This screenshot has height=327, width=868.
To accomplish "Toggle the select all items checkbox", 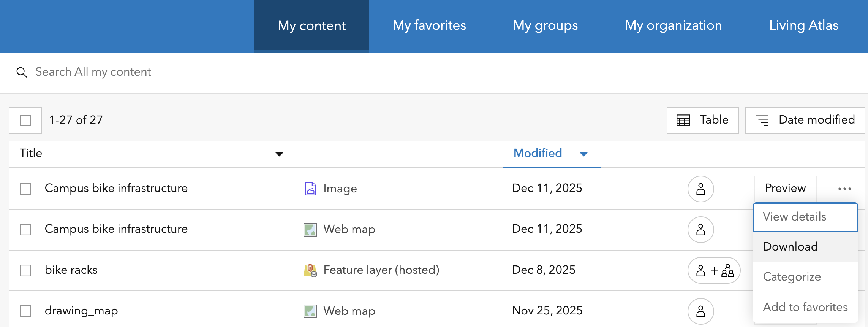I will (x=25, y=121).
